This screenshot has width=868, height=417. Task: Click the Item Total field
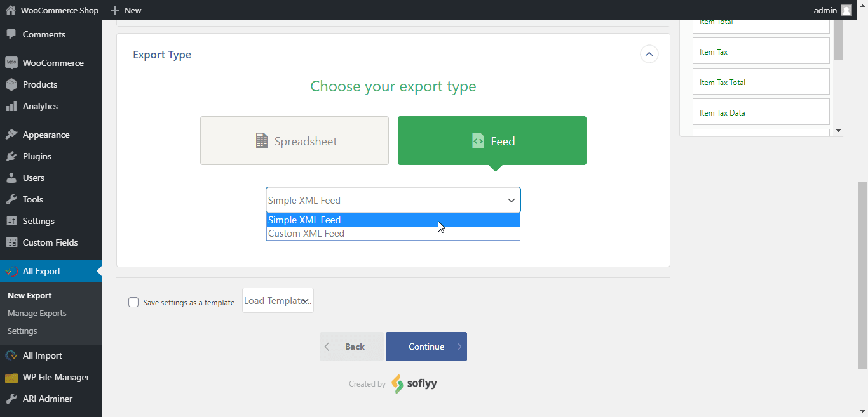761,26
